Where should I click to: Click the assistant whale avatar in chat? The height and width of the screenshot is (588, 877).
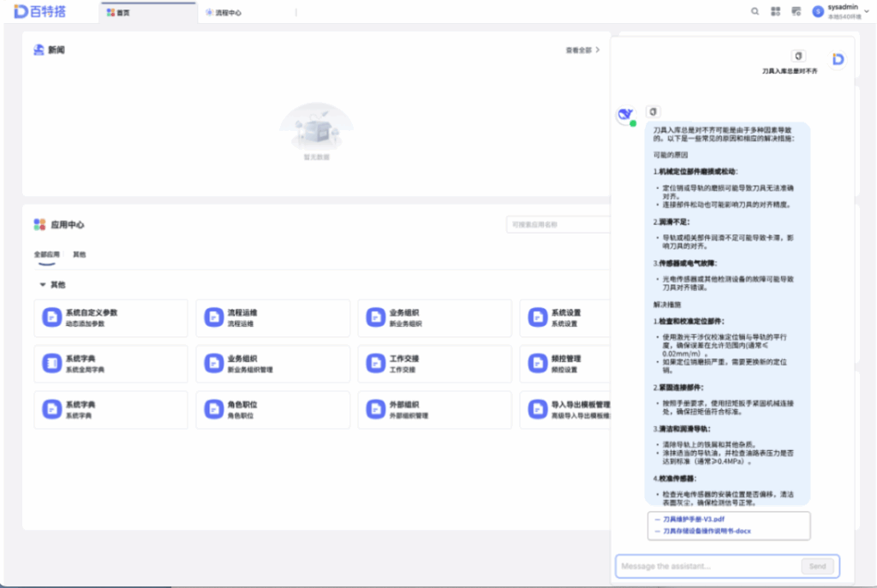coord(625,115)
